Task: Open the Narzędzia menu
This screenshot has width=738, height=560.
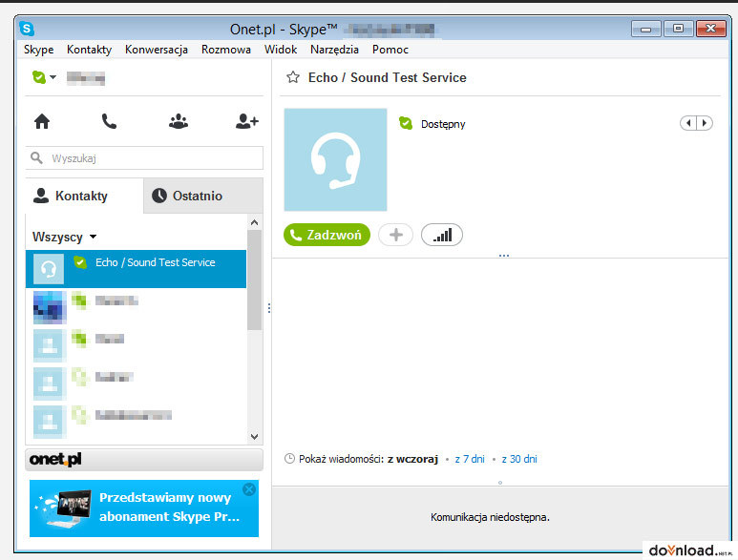Action: pyautogui.click(x=334, y=50)
